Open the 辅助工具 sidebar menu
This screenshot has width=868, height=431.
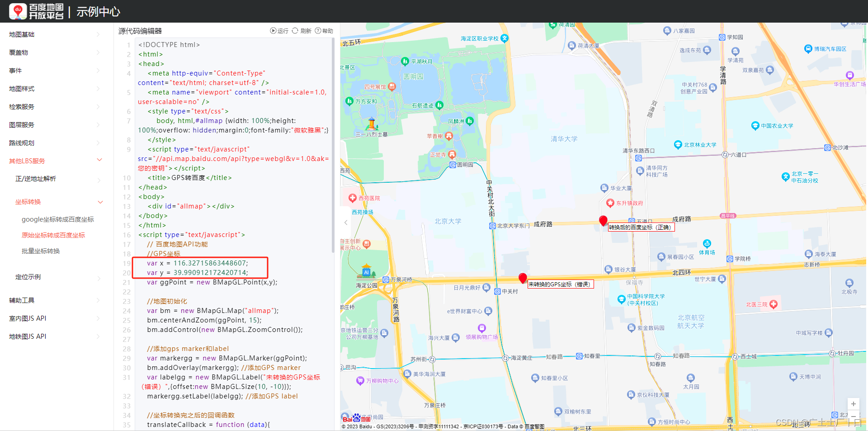22,300
